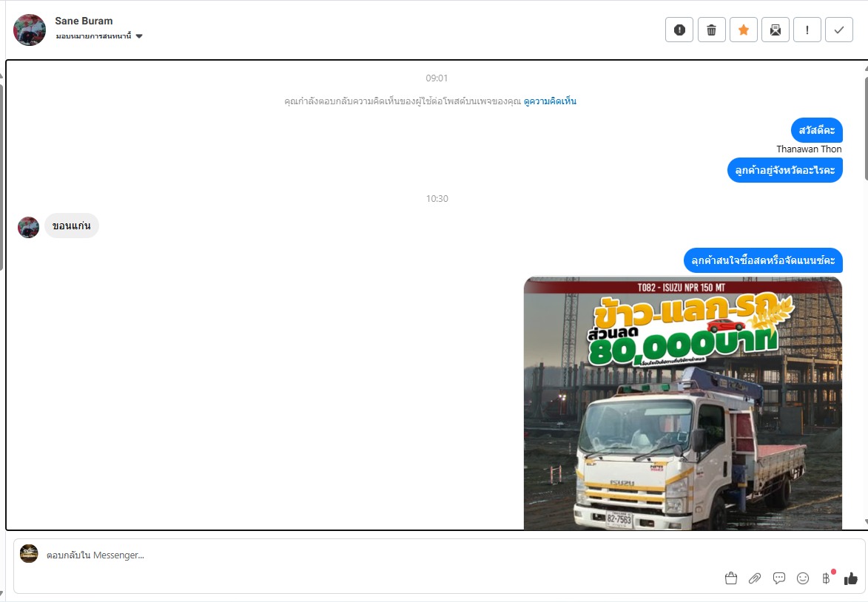Click the ลูกค้าสนใจซื้อสดหรือจัดแนนซ์คะ message
868x602 pixels.
pos(763,260)
